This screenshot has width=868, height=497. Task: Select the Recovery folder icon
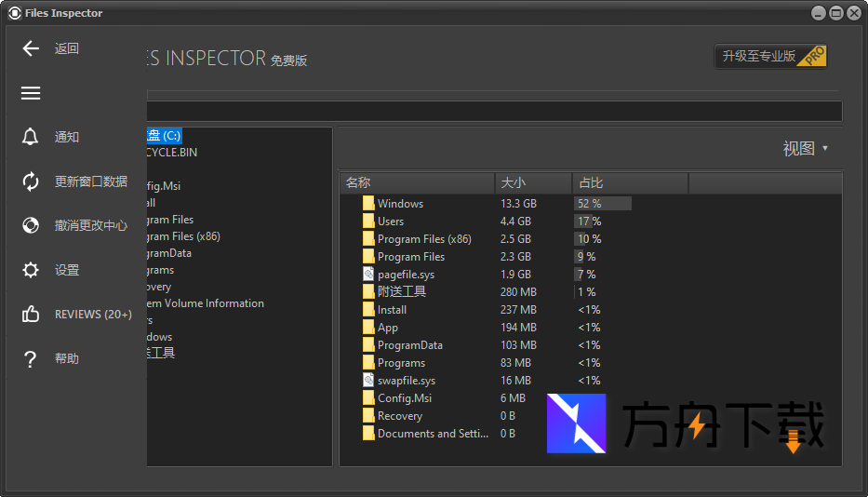click(368, 415)
